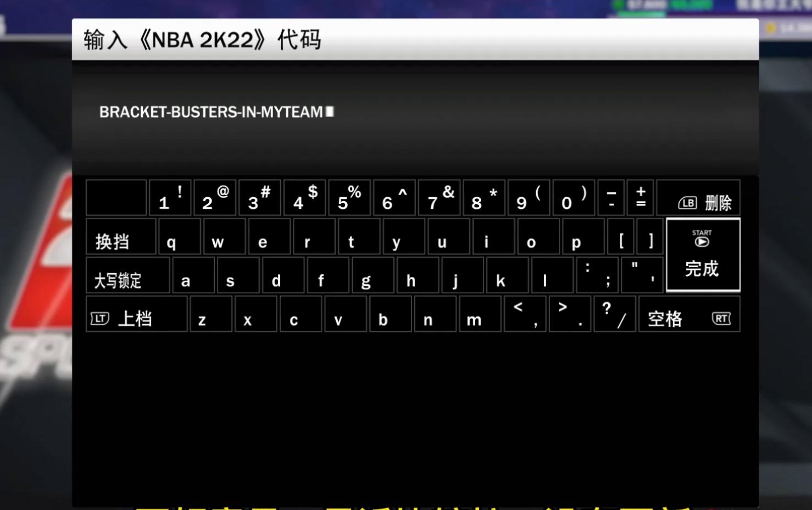812x510 pixels.
Task: Choose the letter k key
Action: pyautogui.click(x=508, y=275)
